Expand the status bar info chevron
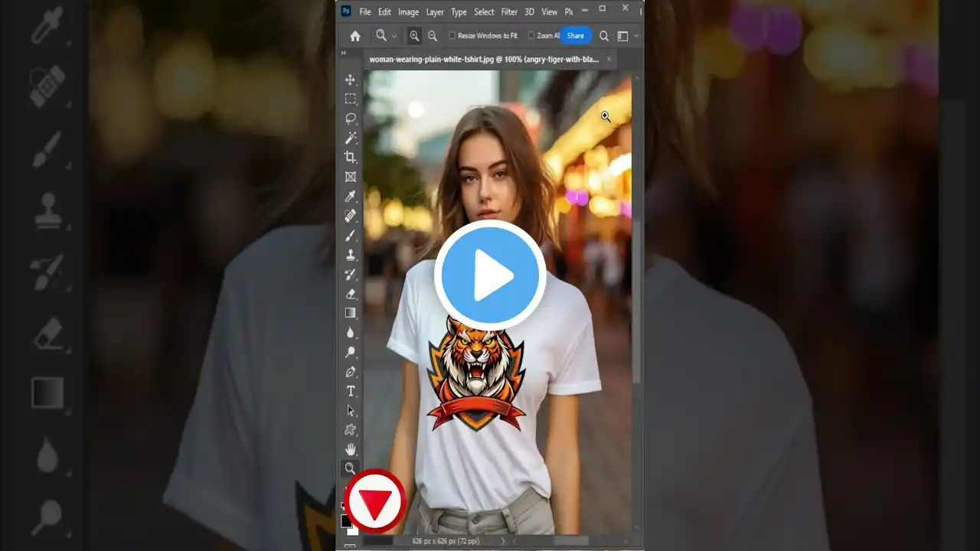 click(x=504, y=540)
